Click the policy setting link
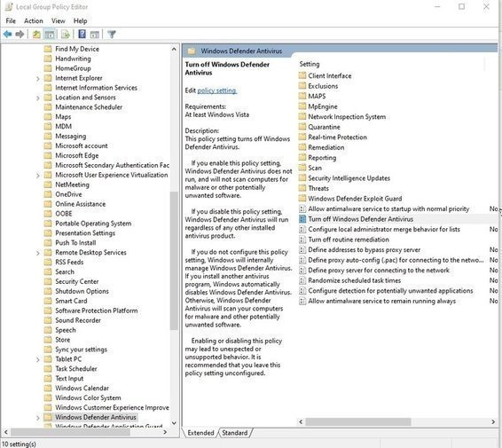 216,90
